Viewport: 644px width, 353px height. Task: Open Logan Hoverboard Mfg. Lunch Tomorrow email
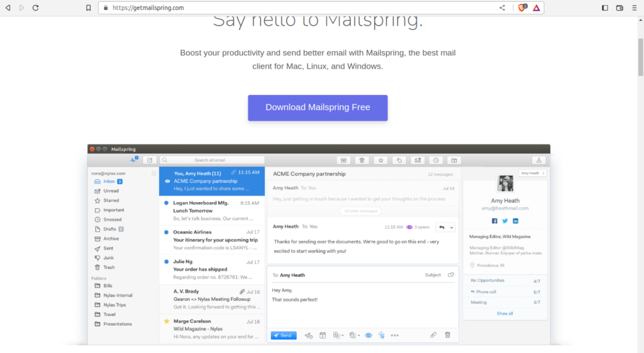click(212, 210)
